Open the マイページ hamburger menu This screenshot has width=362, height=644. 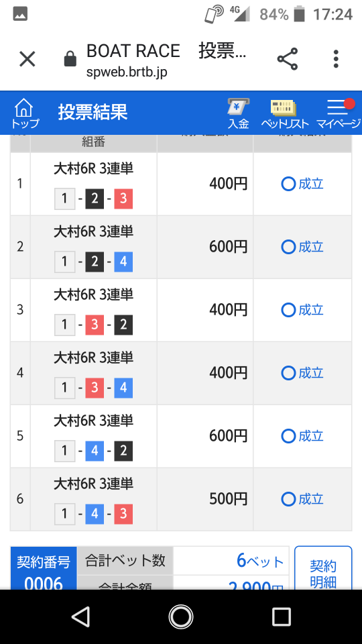click(x=338, y=114)
